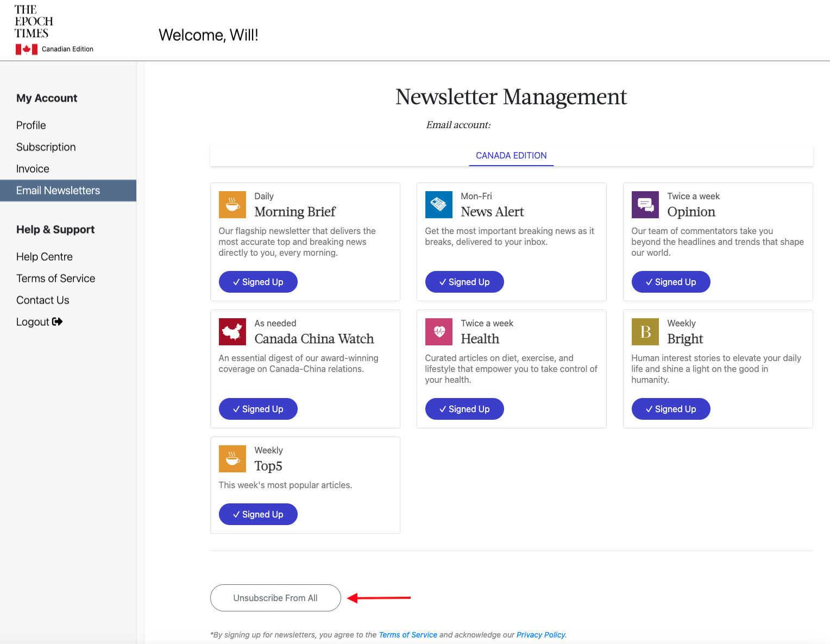
Task: Click the Morning Brief coffee cup icon
Action: (x=232, y=205)
